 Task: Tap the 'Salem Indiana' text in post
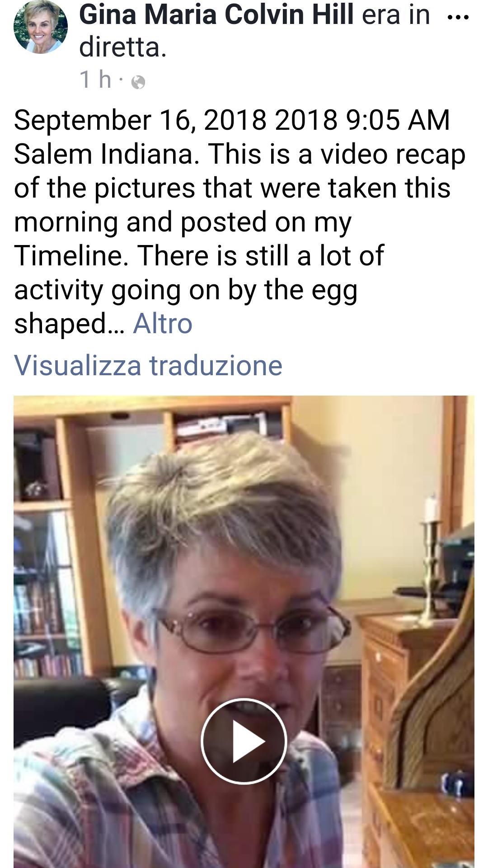(x=107, y=154)
